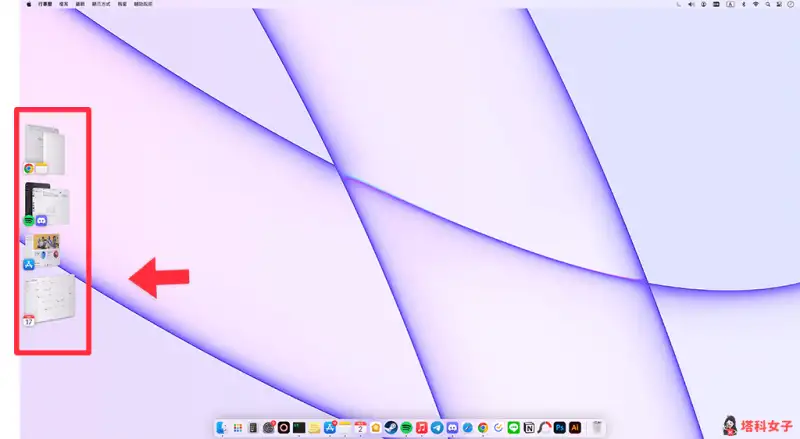800x439 pixels.
Task: Open Control Center in menu bar
Action: [779, 4]
